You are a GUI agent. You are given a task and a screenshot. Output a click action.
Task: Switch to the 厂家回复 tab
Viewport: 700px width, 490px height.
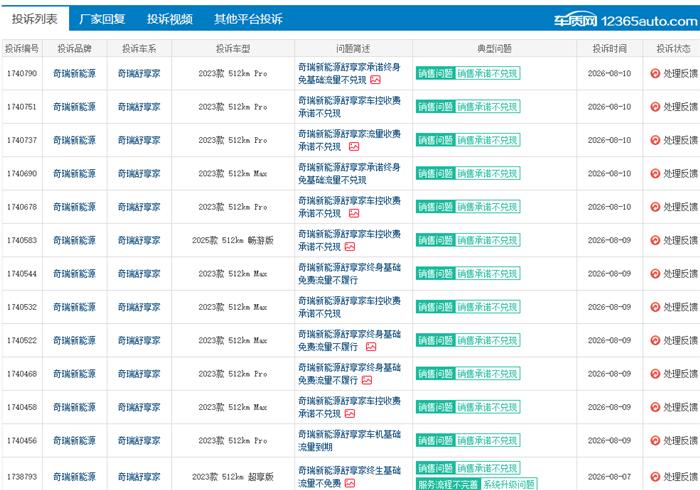pyautogui.click(x=102, y=19)
